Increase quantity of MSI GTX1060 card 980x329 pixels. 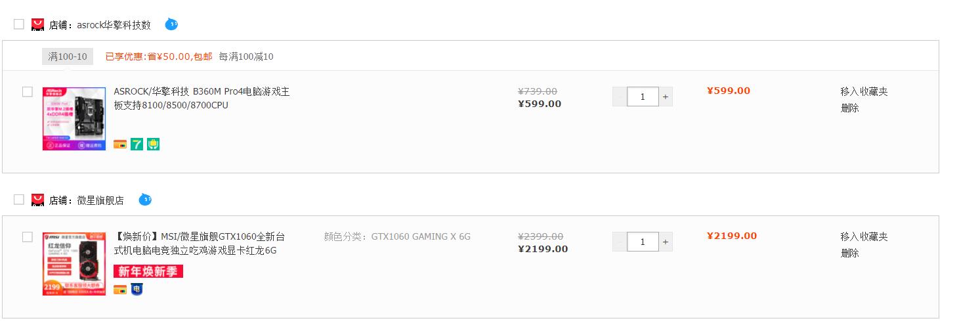pos(666,242)
